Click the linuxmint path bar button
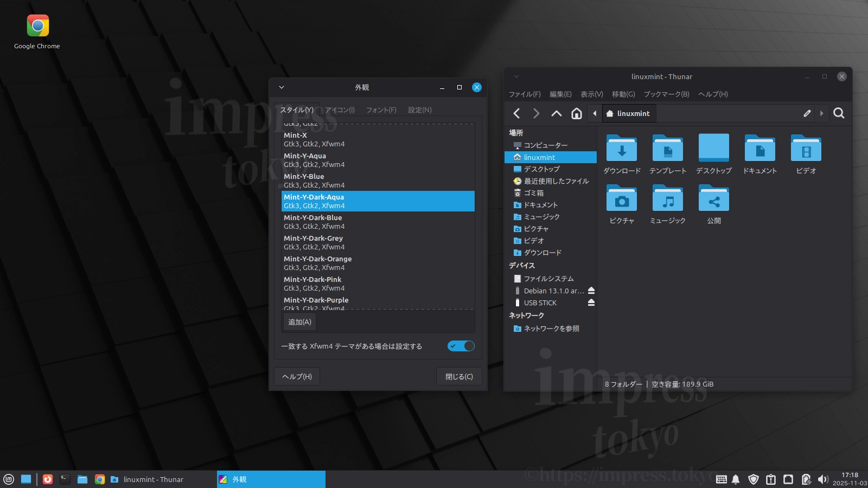 pos(628,113)
